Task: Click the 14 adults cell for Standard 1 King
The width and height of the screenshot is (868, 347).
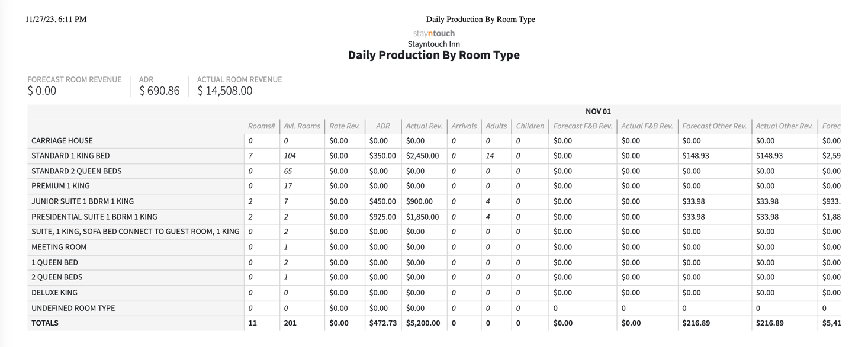Action: coord(490,156)
